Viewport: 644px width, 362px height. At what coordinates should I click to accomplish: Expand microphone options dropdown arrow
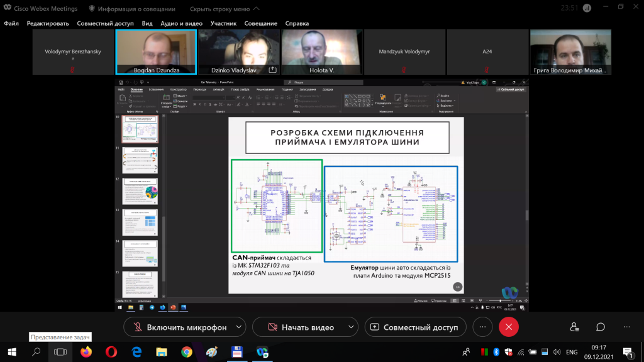(x=238, y=327)
